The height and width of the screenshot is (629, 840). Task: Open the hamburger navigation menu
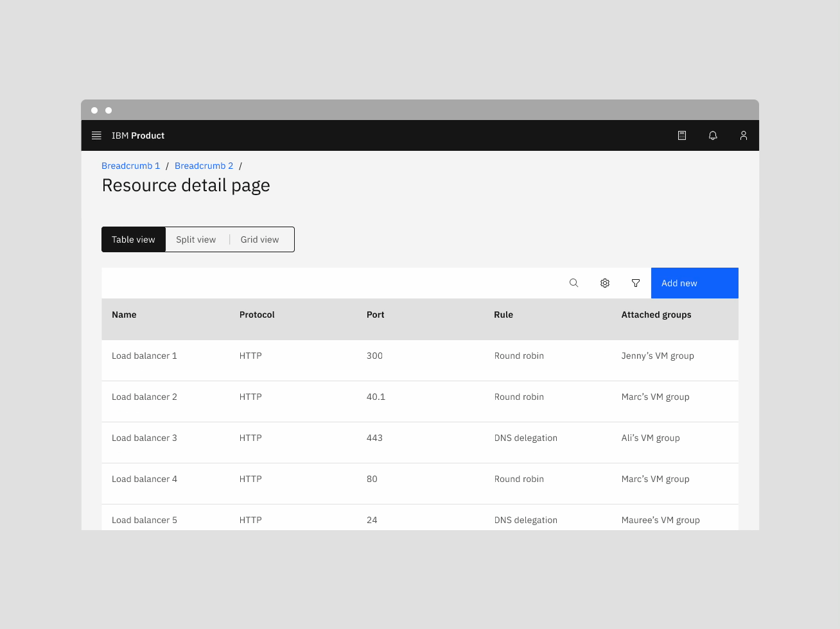[96, 135]
